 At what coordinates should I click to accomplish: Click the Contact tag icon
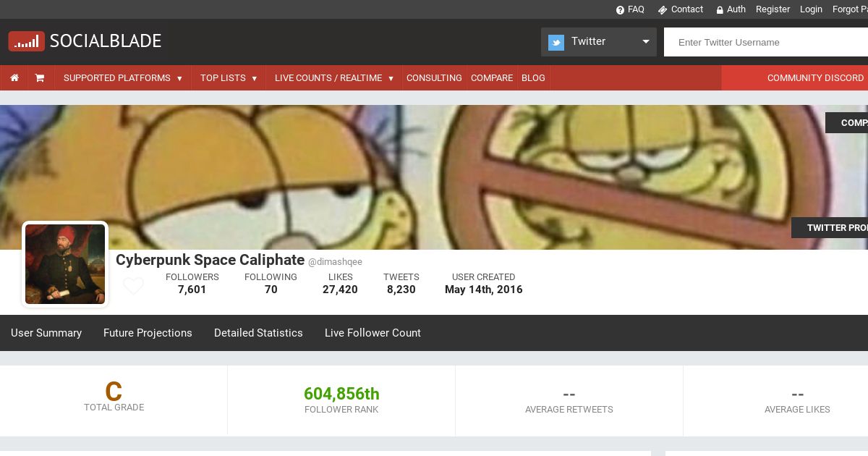click(x=662, y=9)
